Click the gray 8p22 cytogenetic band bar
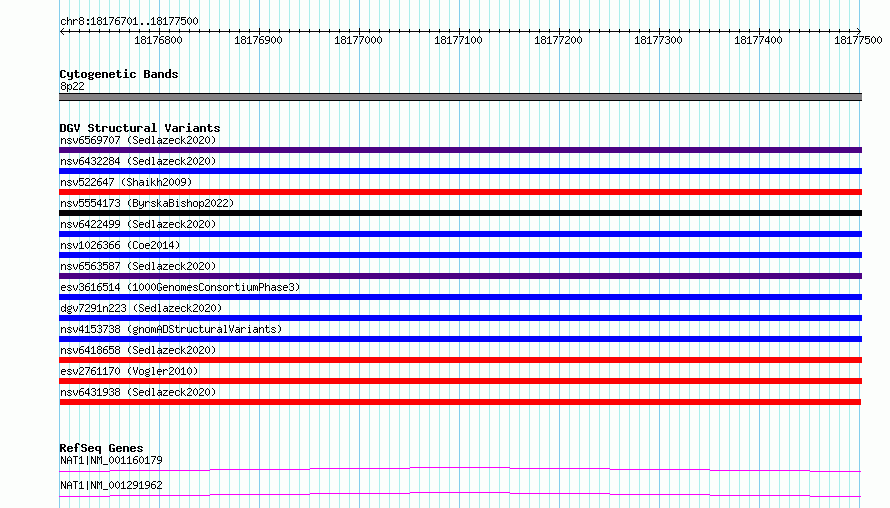 460,97
